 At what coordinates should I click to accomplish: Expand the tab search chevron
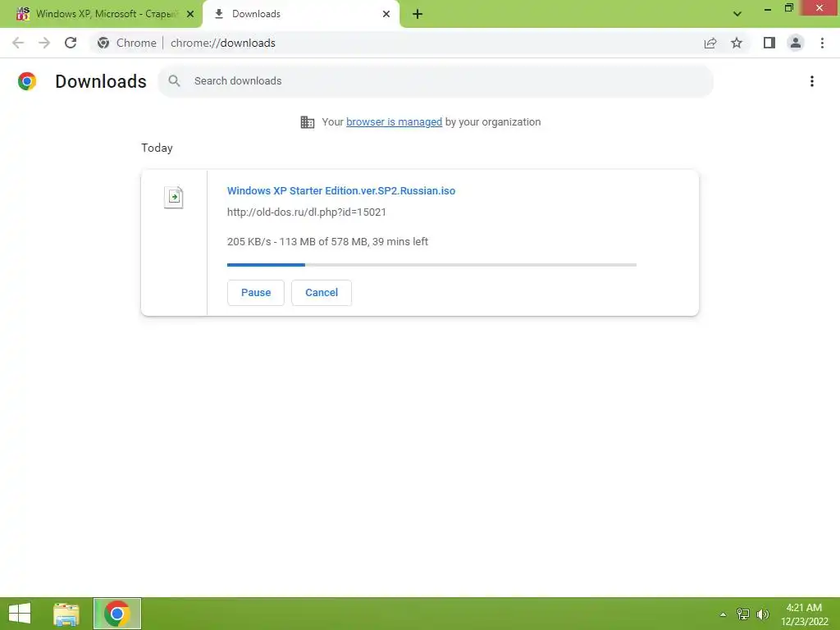click(737, 14)
